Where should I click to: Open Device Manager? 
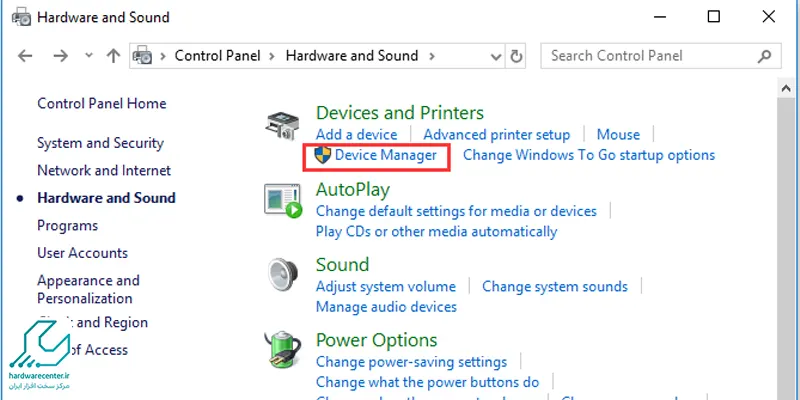click(386, 155)
